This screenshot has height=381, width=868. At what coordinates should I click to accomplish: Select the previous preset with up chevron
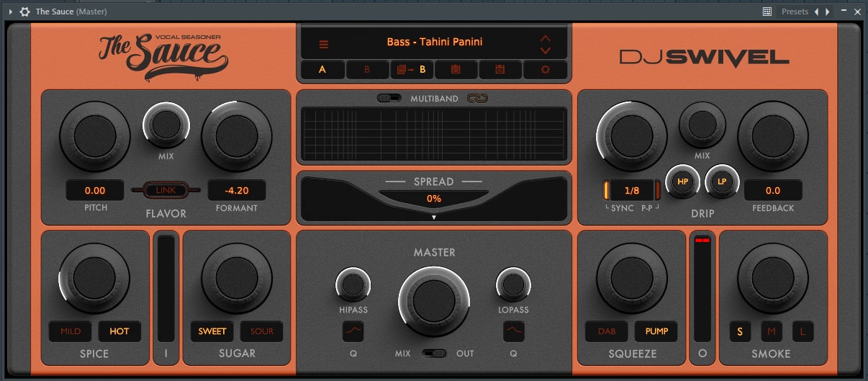[546, 38]
